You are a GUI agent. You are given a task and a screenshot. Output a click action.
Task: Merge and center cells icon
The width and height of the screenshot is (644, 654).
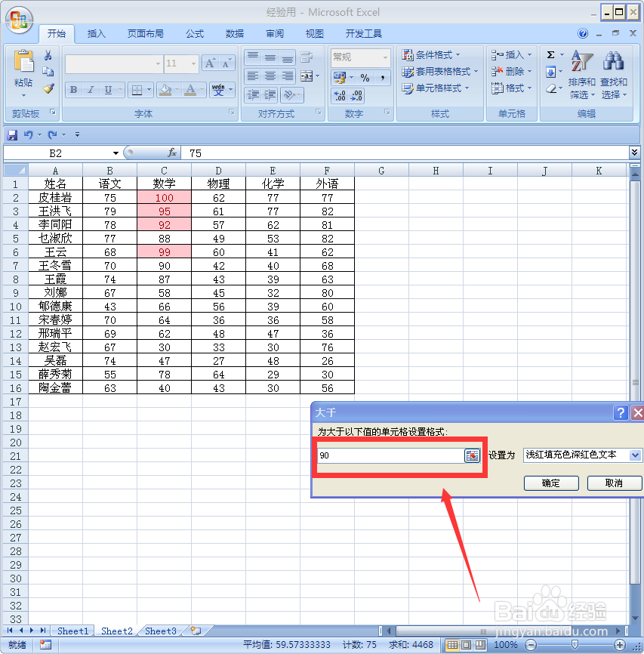pos(307,76)
